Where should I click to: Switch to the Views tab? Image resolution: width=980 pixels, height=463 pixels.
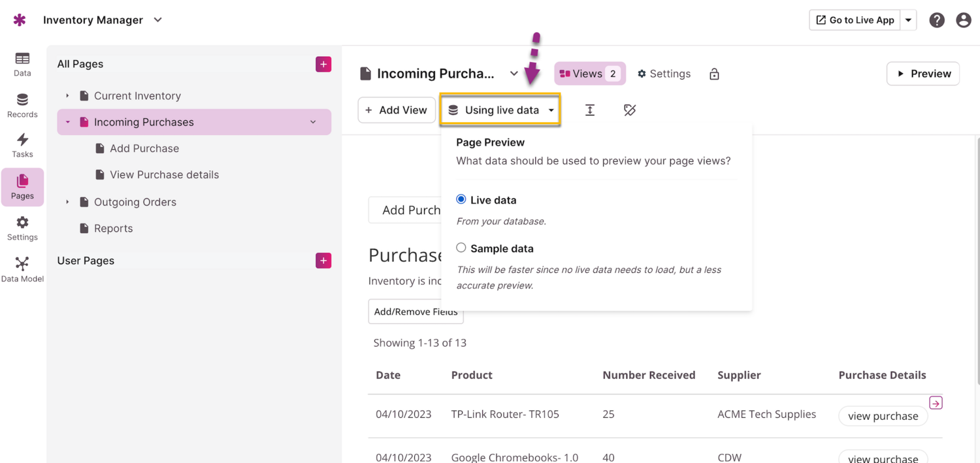589,74
